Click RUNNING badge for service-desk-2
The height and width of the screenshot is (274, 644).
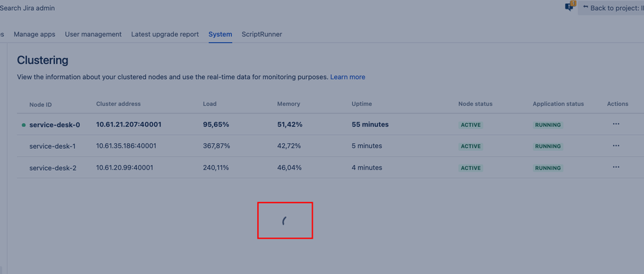click(x=548, y=168)
